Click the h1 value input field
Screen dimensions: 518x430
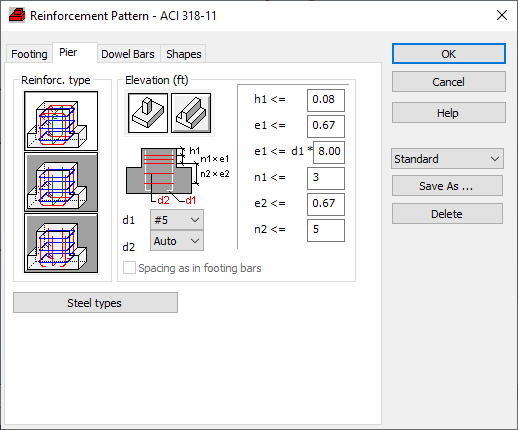point(326,100)
